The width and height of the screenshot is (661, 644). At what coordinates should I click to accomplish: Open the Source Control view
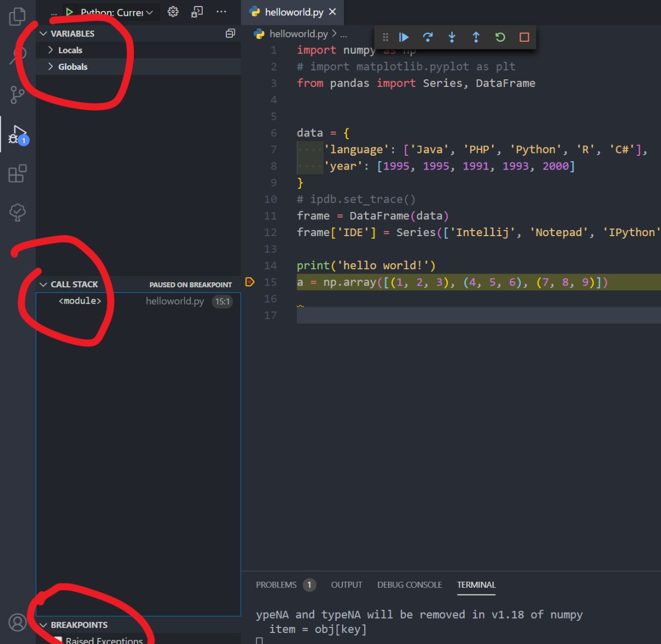tap(18, 95)
